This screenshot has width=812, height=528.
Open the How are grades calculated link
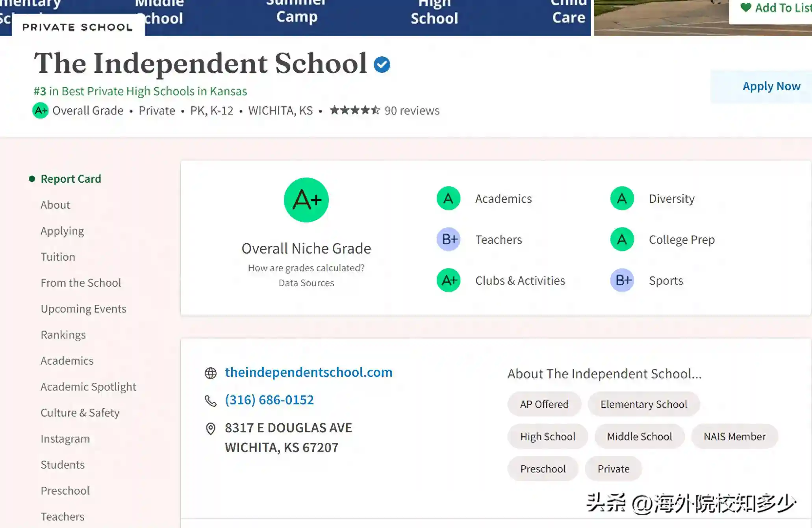tap(306, 268)
